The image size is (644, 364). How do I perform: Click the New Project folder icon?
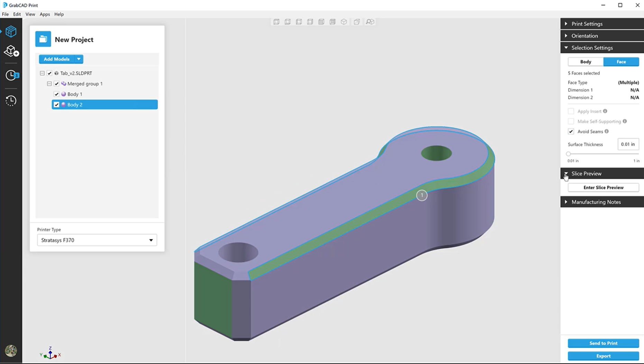(43, 39)
